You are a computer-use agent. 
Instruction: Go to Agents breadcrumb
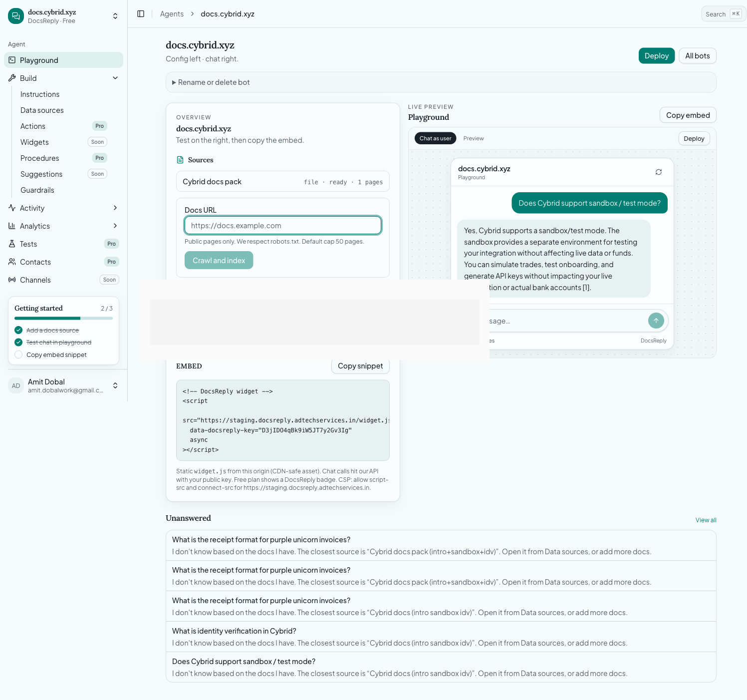172,14
